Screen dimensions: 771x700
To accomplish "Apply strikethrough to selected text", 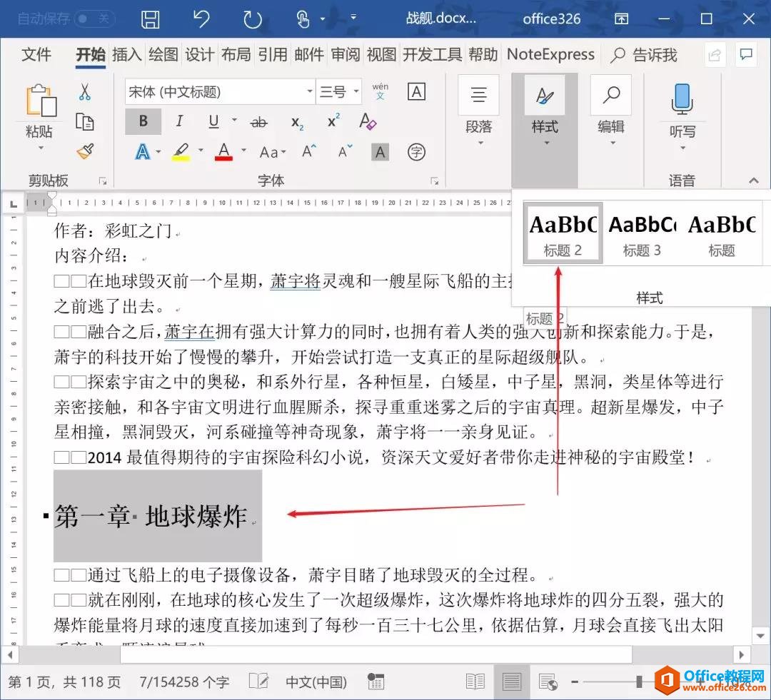I will [x=259, y=122].
